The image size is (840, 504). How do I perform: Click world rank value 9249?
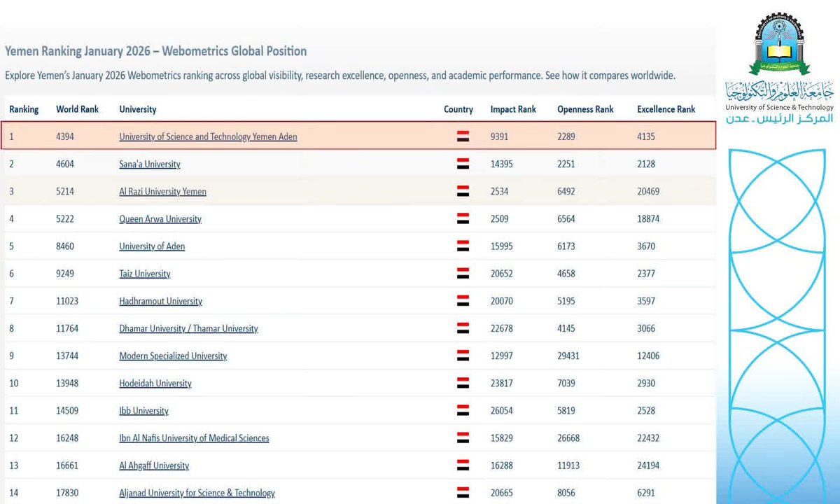65,274
